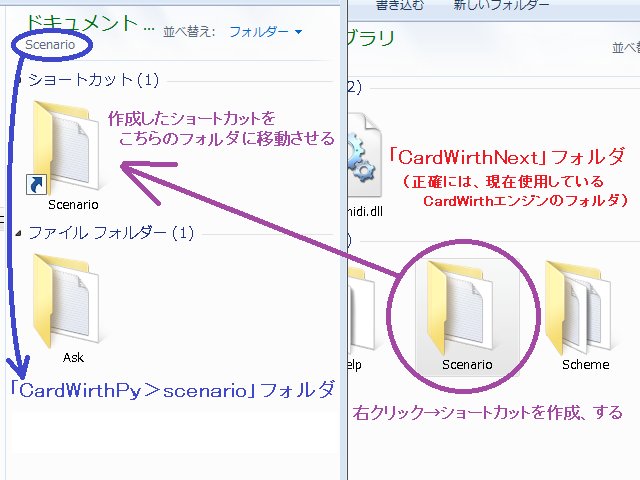Screen dimensions: 640x480
Task: Click the Scenario shortcut name label
Action: pyautogui.click(x=73, y=204)
